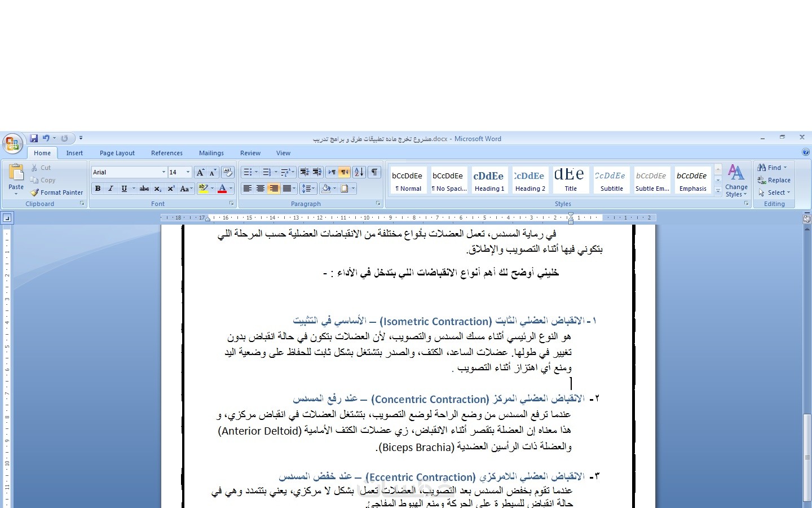Grow the font size
This screenshot has height=508, width=812.
(x=200, y=172)
